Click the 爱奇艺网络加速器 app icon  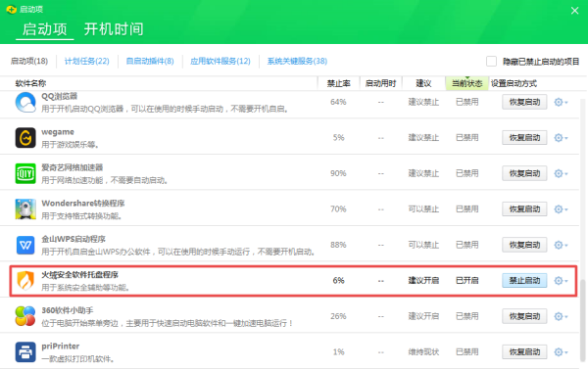25,173
